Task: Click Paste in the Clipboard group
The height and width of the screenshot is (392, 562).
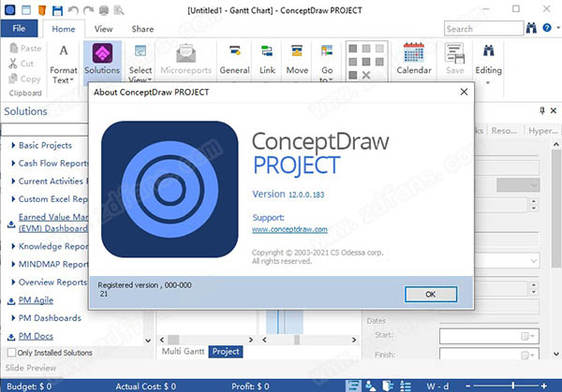Action: (25, 48)
